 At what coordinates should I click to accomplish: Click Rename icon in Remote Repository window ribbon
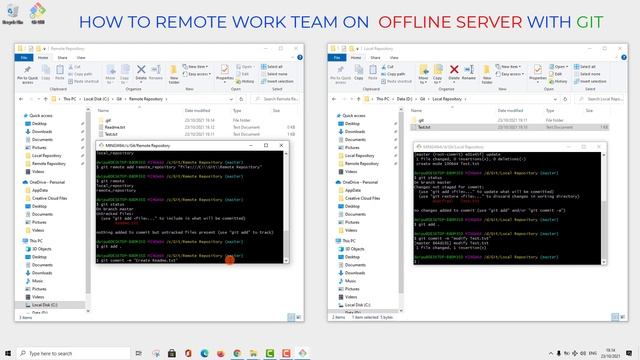coord(156,73)
